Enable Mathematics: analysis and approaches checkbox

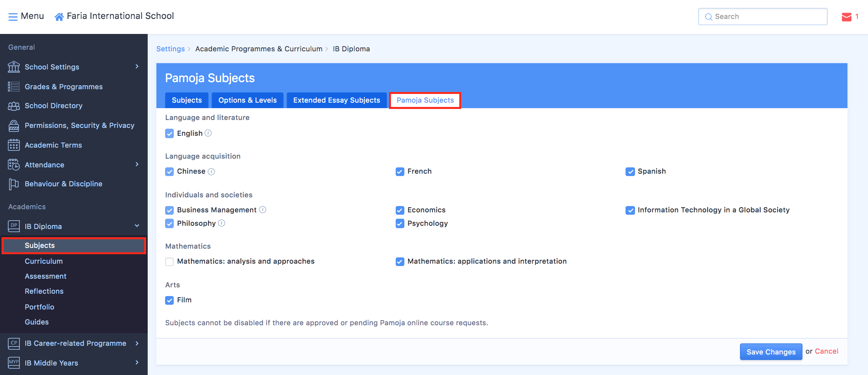click(x=169, y=262)
